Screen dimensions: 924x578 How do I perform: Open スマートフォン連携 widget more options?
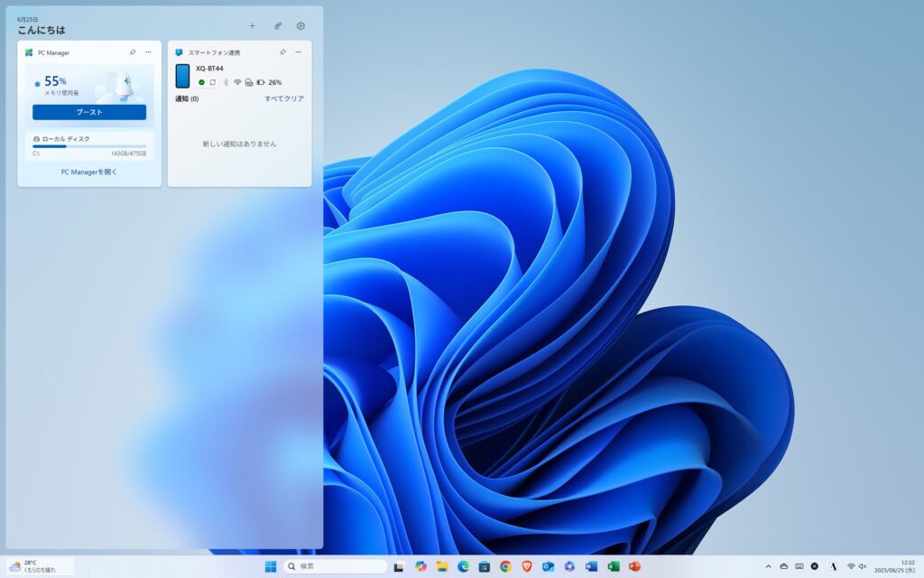coord(298,52)
